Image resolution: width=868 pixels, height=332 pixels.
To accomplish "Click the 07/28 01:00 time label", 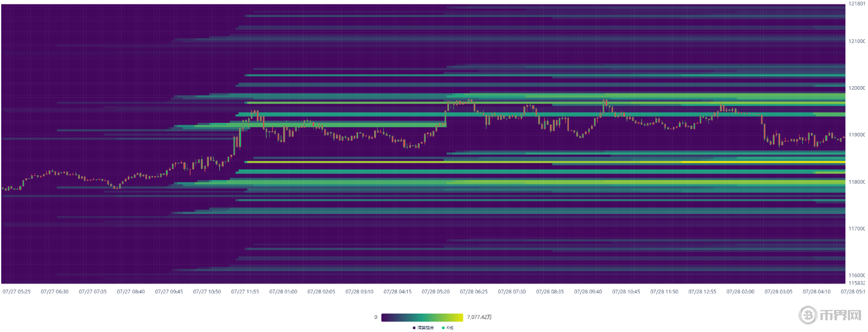I will (x=283, y=292).
